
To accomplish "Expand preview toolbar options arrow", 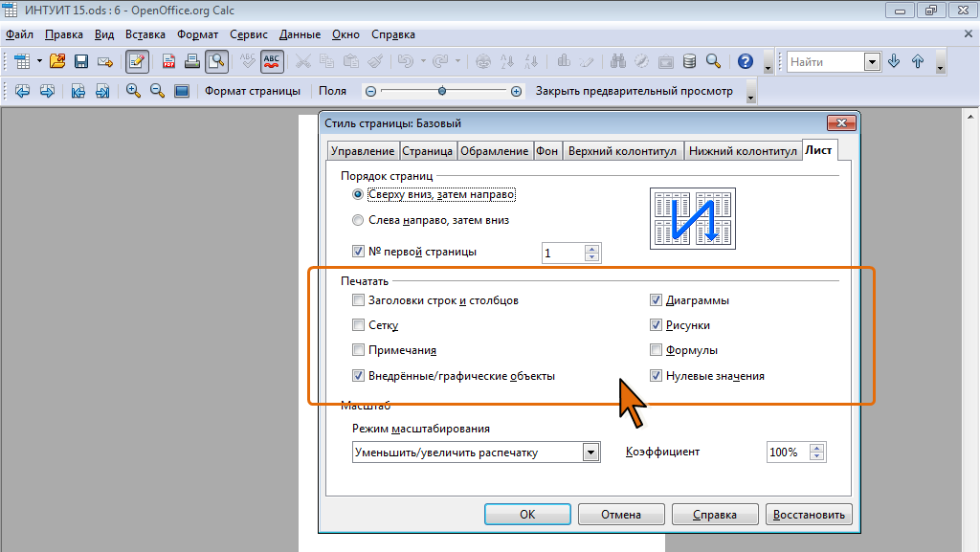I will (751, 92).
